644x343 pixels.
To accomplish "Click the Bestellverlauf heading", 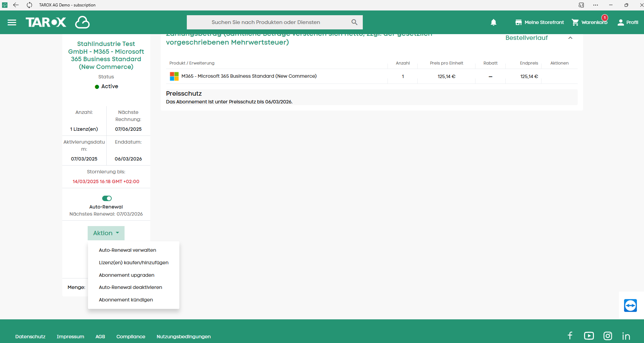I will 527,38.
